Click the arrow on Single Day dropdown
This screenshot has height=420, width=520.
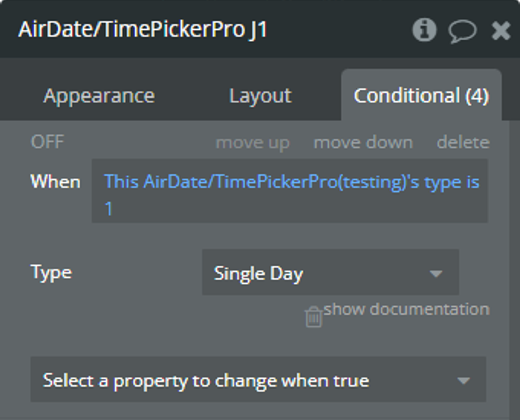click(x=436, y=274)
